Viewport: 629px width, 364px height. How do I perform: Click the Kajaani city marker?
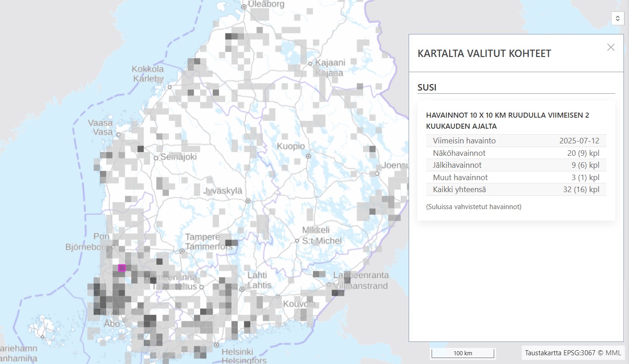pos(311,63)
